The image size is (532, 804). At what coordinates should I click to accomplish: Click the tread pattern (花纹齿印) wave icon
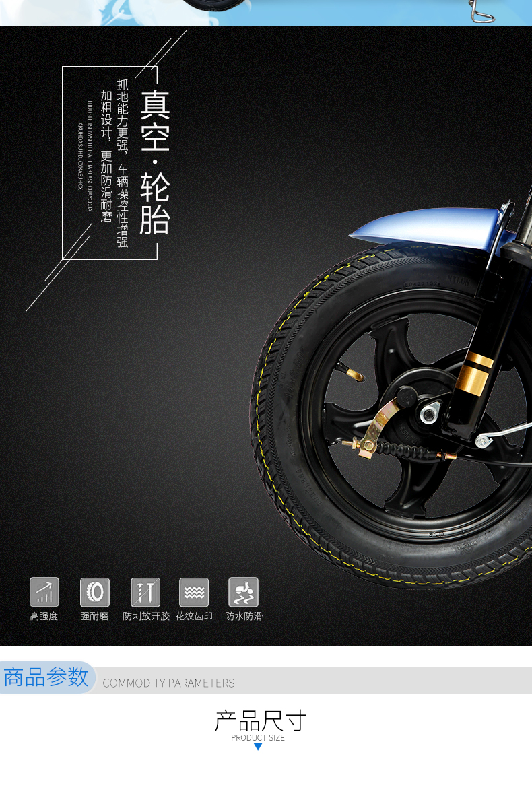[194, 593]
